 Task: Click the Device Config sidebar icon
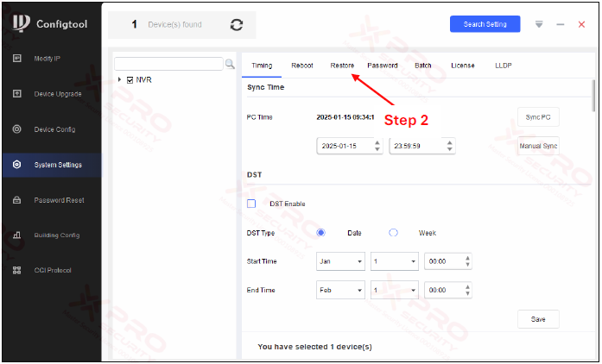[x=17, y=129]
